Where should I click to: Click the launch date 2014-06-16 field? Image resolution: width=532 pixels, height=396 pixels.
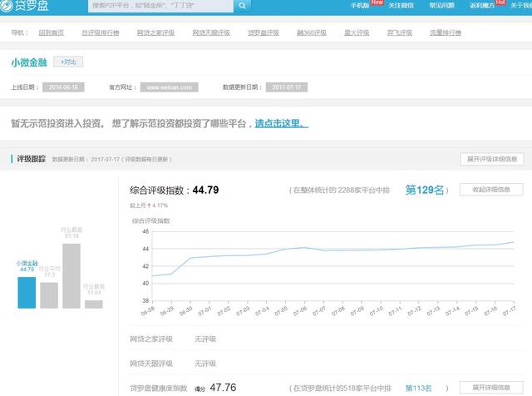pyautogui.click(x=63, y=87)
